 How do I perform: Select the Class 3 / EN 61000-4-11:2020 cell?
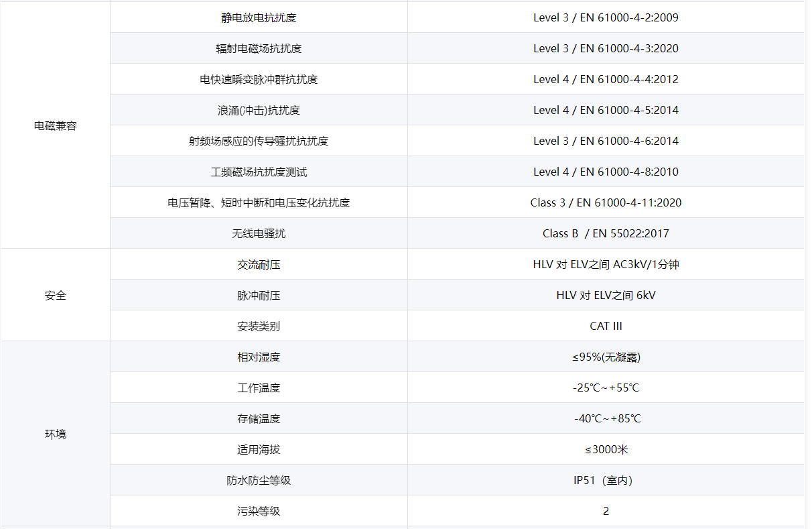[x=606, y=203]
